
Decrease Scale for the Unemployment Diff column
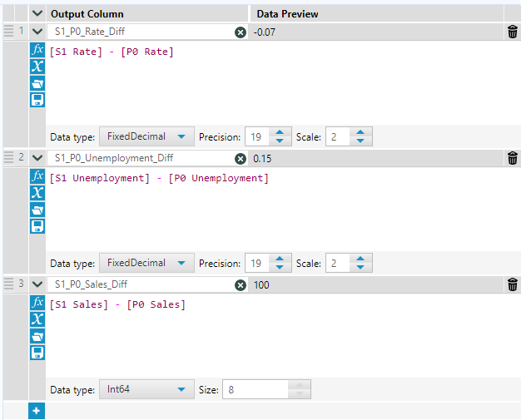(360, 268)
